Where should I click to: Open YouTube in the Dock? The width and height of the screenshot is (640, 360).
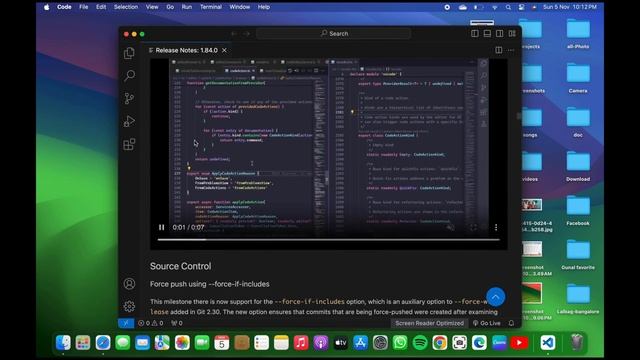[x=519, y=342]
